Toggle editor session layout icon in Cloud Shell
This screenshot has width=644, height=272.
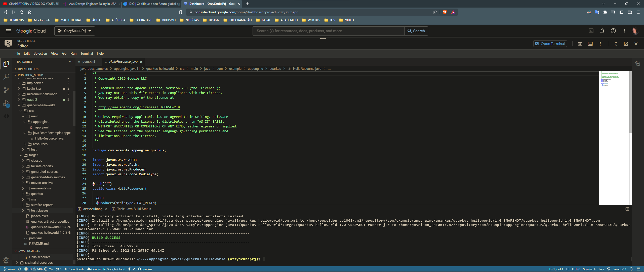[590, 44]
